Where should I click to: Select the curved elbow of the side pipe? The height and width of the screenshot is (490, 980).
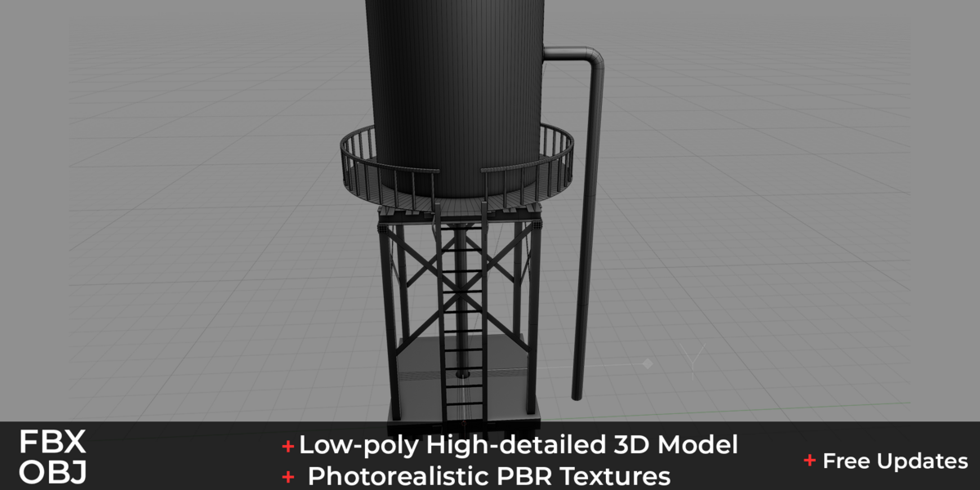pyautogui.click(x=590, y=59)
